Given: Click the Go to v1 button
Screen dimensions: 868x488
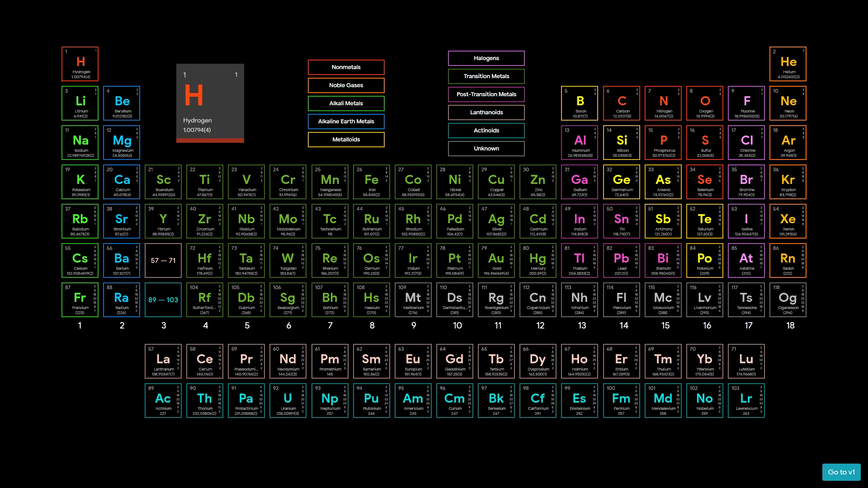Looking at the screenshot, I should (x=841, y=472).
